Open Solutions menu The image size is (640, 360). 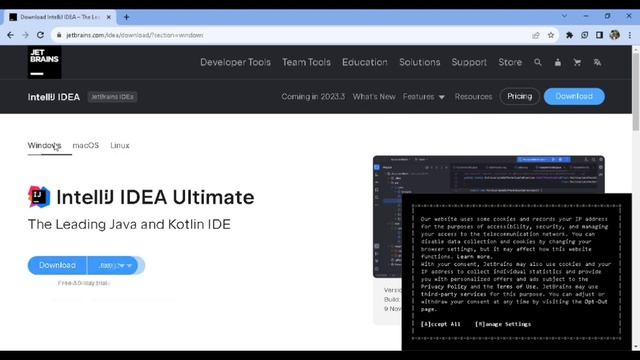coord(420,62)
